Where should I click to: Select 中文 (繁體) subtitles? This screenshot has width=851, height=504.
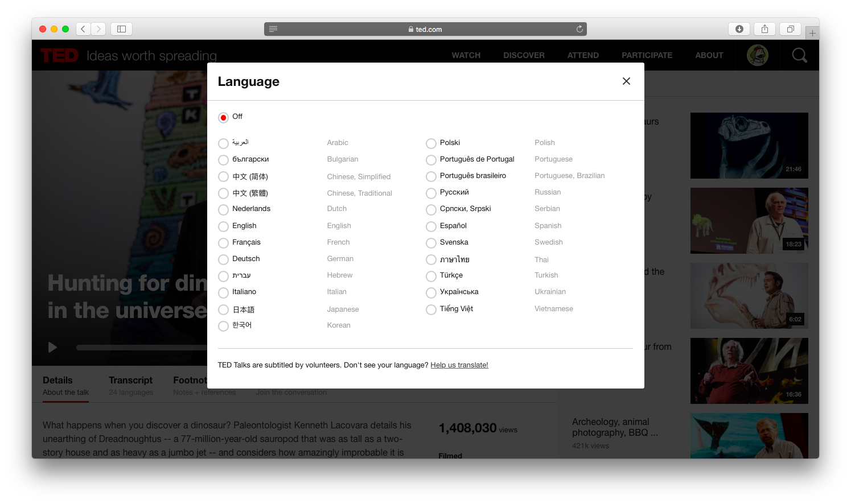tap(224, 193)
